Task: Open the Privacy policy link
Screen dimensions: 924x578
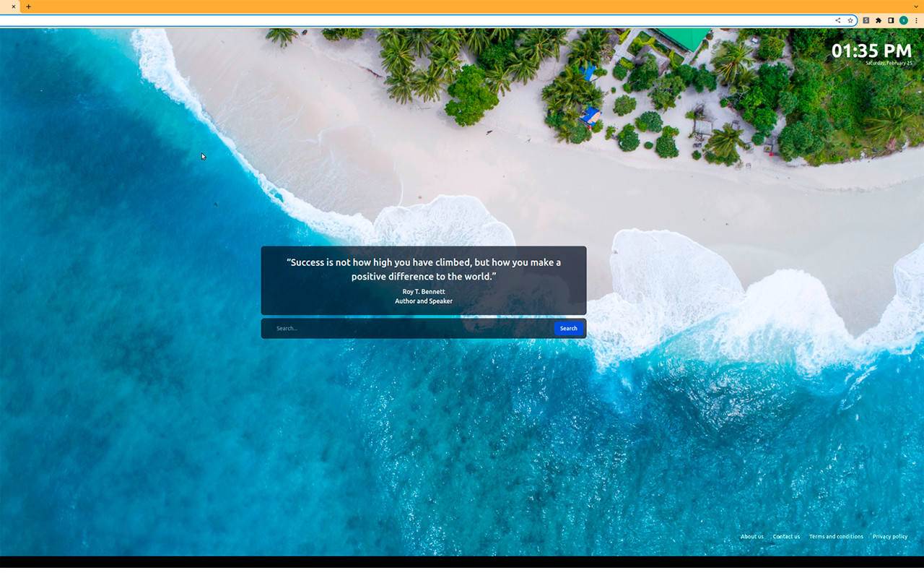Action: click(x=889, y=537)
